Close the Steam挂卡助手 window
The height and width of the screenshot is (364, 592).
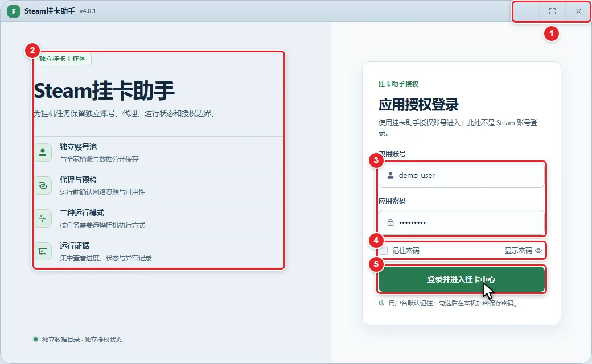click(x=578, y=11)
